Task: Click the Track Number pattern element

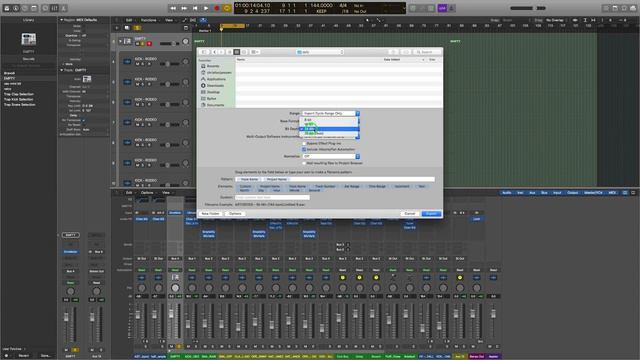Action: (325, 186)
